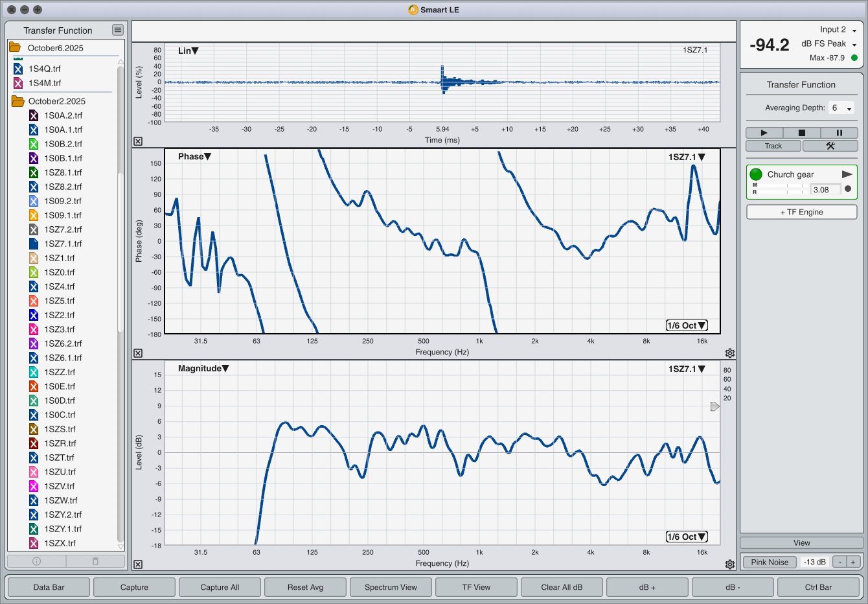Screen dimensions: 868x604
Task: Close the Phase plot pane
Action: pos(138,353)
